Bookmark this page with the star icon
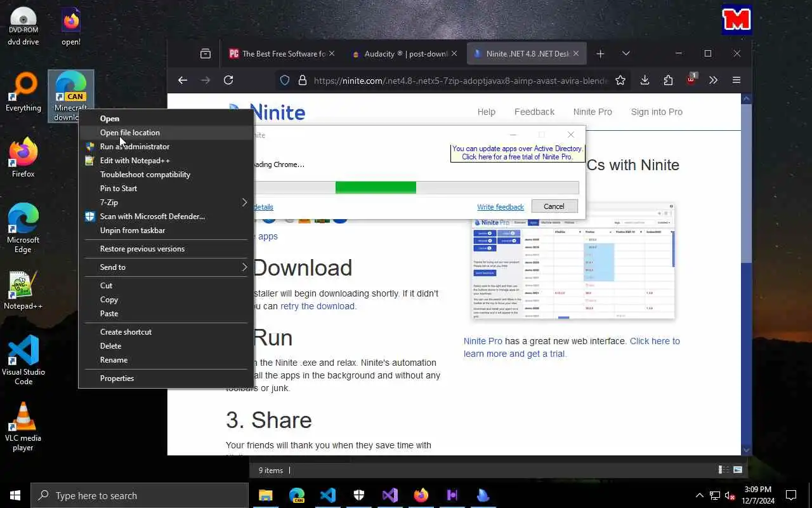 (620, 80)
